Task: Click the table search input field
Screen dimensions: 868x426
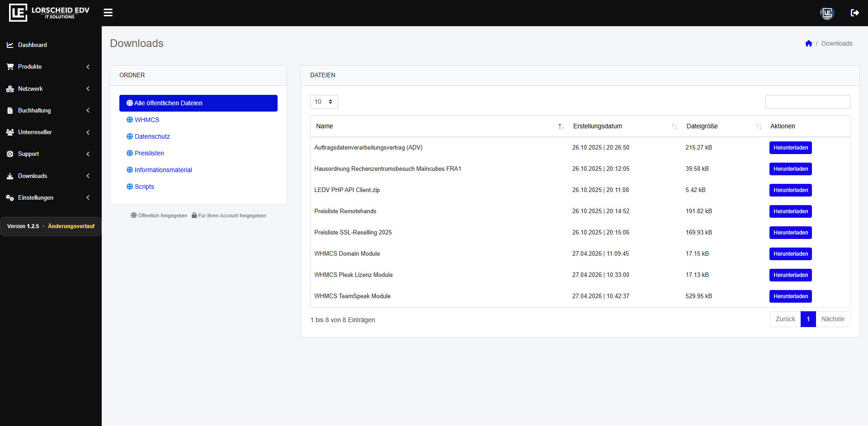Action: click(x=807, y=102)
